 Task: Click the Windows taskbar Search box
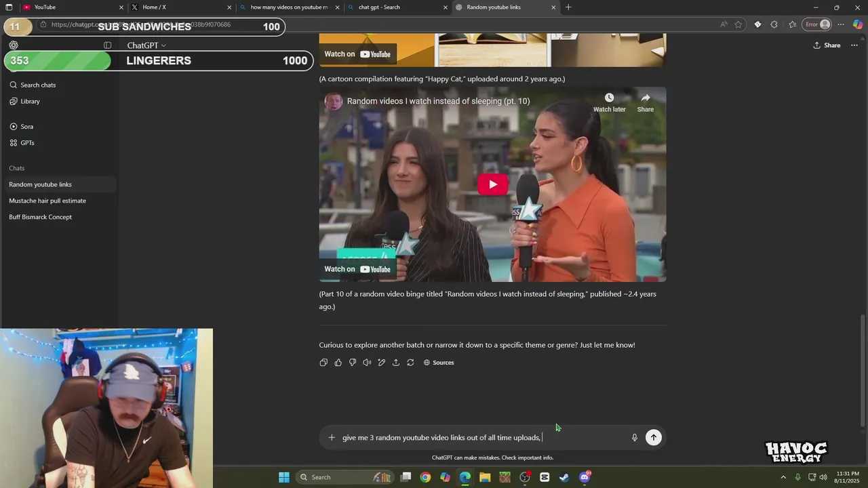click(x=344, y=477)
